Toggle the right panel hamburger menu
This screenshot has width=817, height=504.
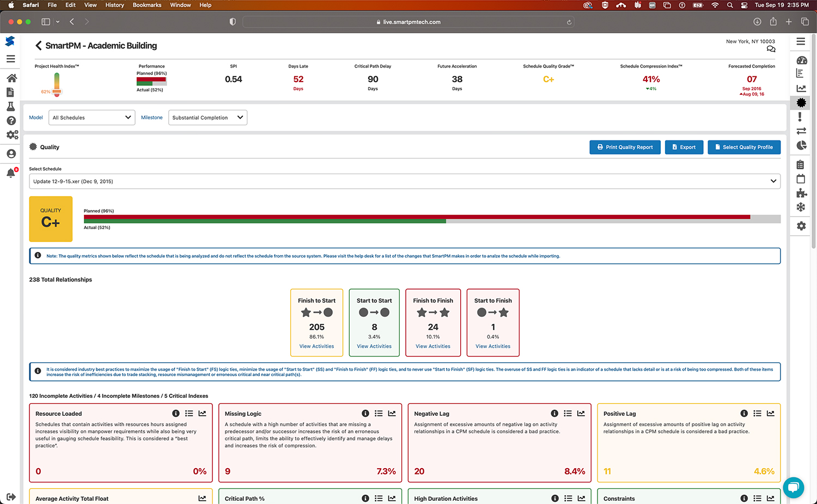tap(801, 41)
